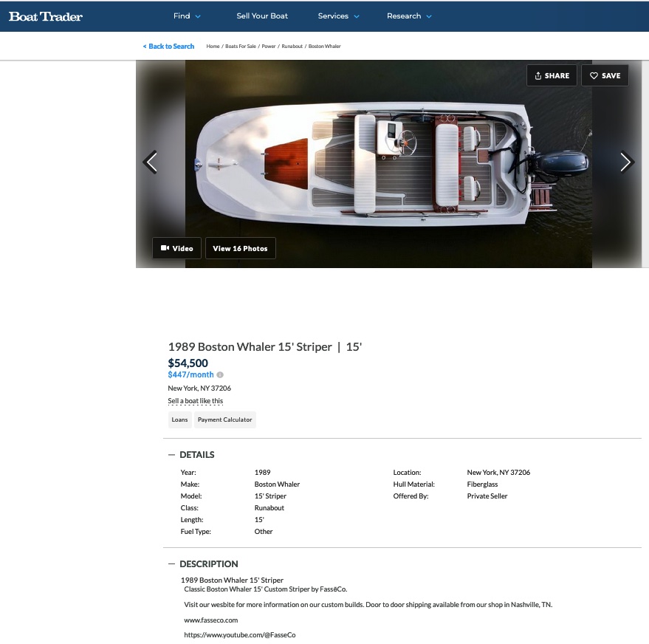649x644 pixels.
Task: Click the 15' Striper model value
Action: (270, 496)
